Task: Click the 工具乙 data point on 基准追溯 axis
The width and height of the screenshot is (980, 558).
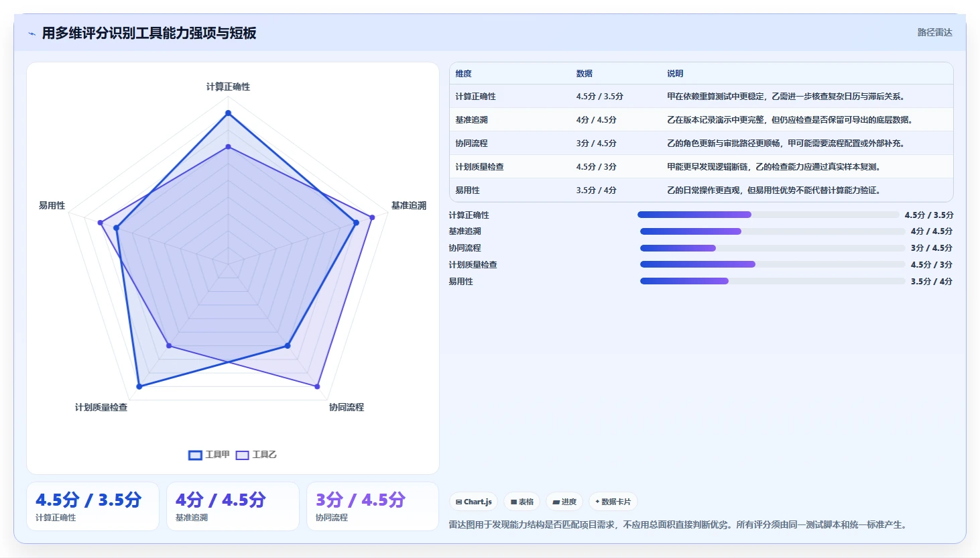Action: tap(372, 217)
